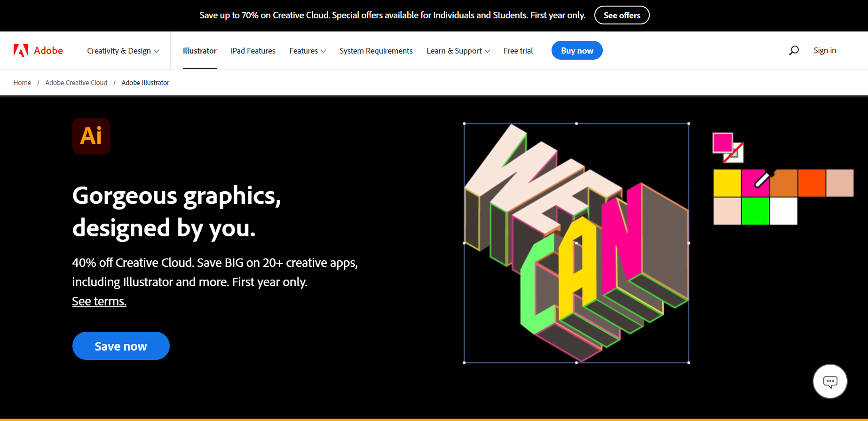Screen dimensions: 868x421
Task: Click the WE CAN 3D artwork
Action: click(x=576, y=243)
